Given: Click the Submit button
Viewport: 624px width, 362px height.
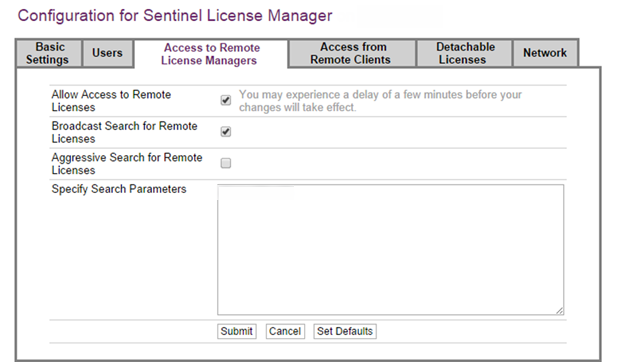Looking at the screenshot, I should [x=237, y=331].
